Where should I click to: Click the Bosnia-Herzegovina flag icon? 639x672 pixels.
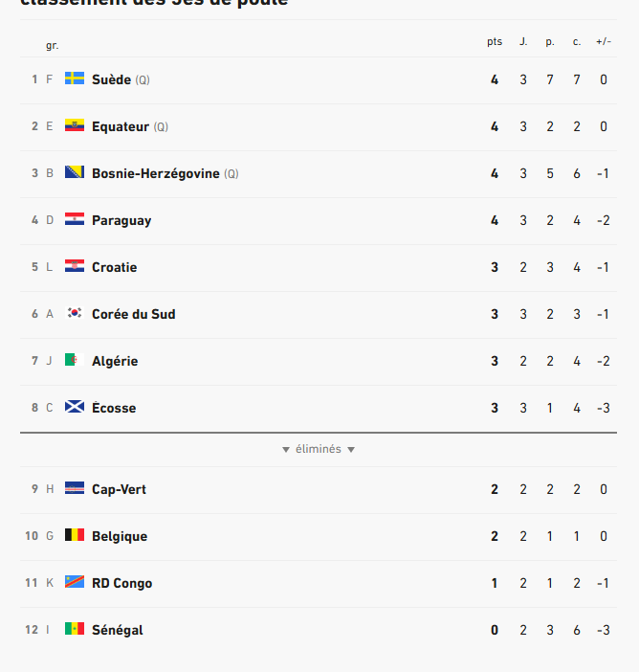coord(75,172)
